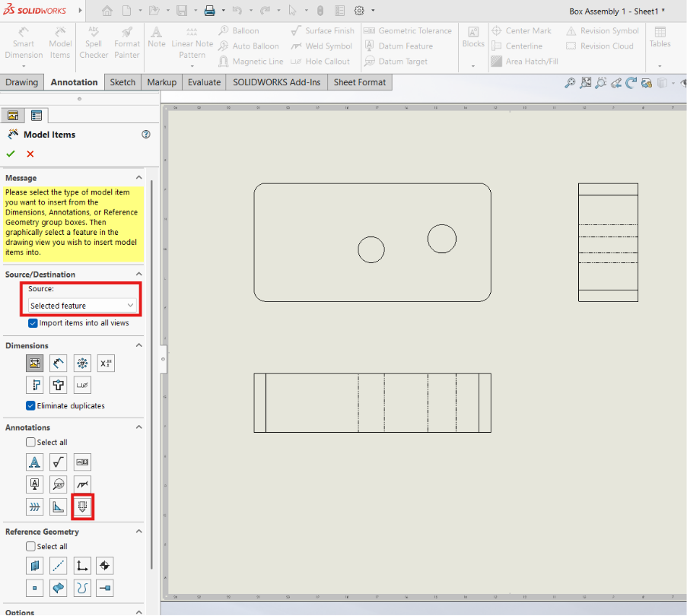Screen dimensions: 687x616
Task: Open the Options gear dropdown arrow
Action: 373,10
